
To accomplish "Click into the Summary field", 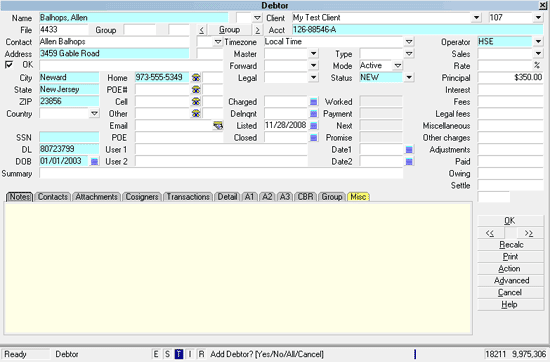I will pos(221,173).
